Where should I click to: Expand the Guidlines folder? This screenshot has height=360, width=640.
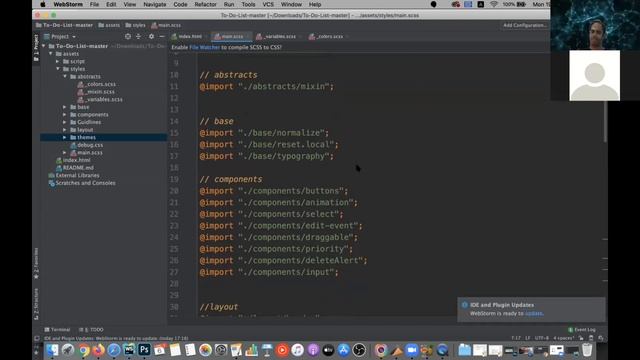pos(64,122)
